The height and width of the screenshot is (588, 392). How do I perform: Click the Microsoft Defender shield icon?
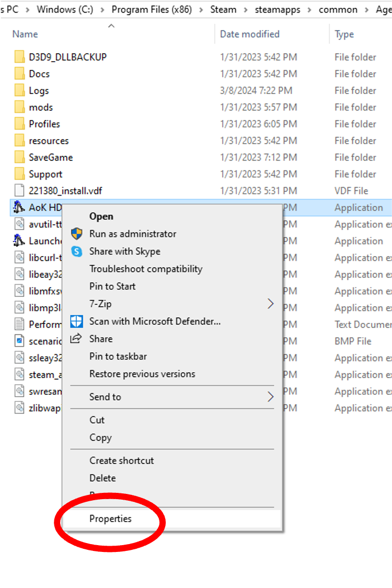[77, 321]
